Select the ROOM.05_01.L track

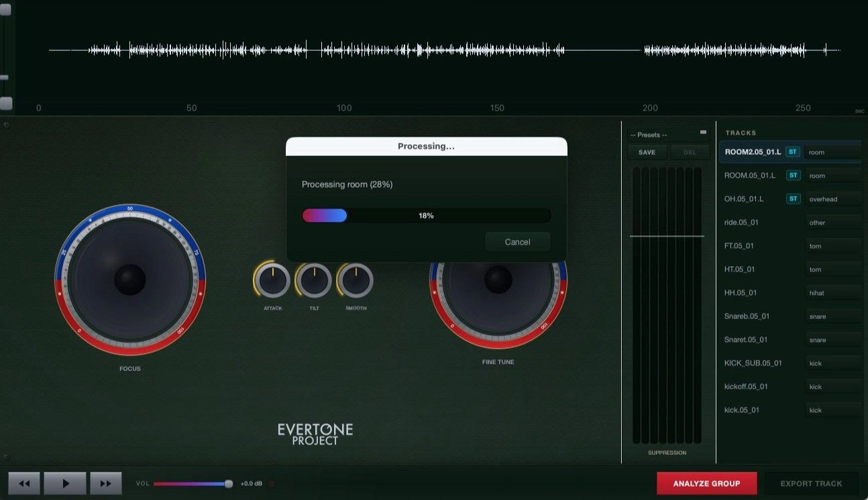[749, 176]
